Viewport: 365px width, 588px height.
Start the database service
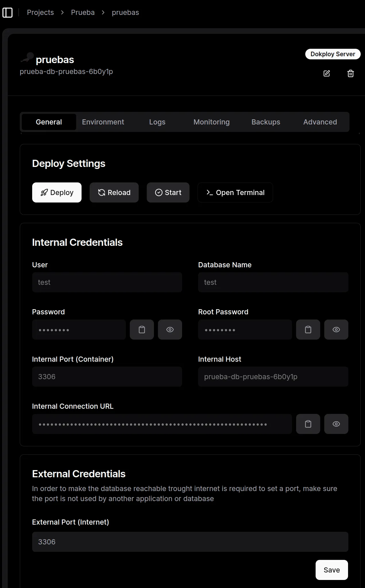[x=168, y=192]
